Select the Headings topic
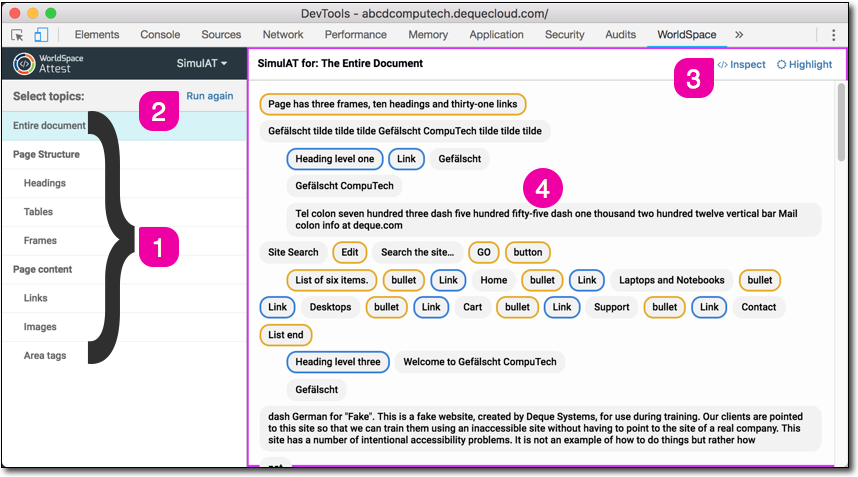Image resolution: width=858 pixels, height=477 pixels. [125, 183]
